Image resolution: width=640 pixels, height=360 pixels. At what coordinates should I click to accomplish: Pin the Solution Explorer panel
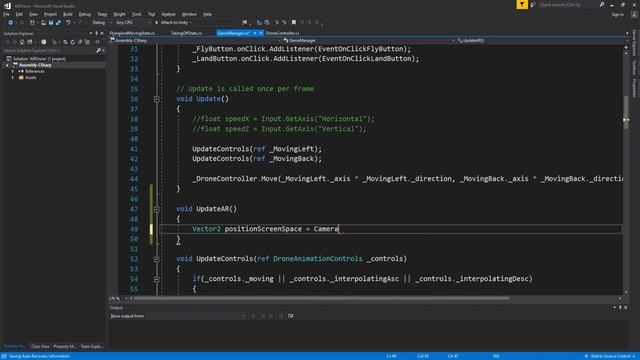[97, 33]
